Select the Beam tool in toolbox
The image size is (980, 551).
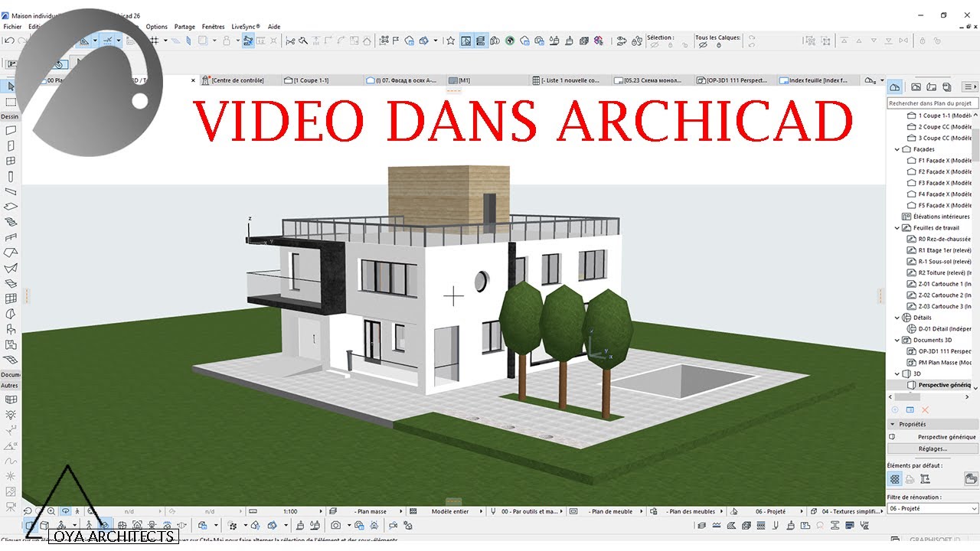pos(11,191)
